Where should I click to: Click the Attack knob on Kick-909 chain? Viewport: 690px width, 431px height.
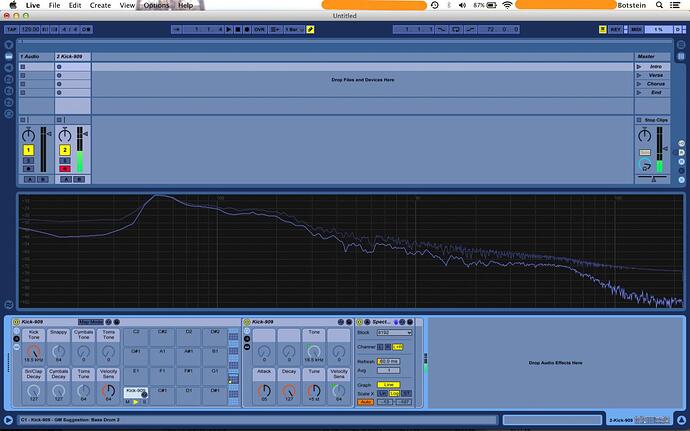click(x=264, y=390)
